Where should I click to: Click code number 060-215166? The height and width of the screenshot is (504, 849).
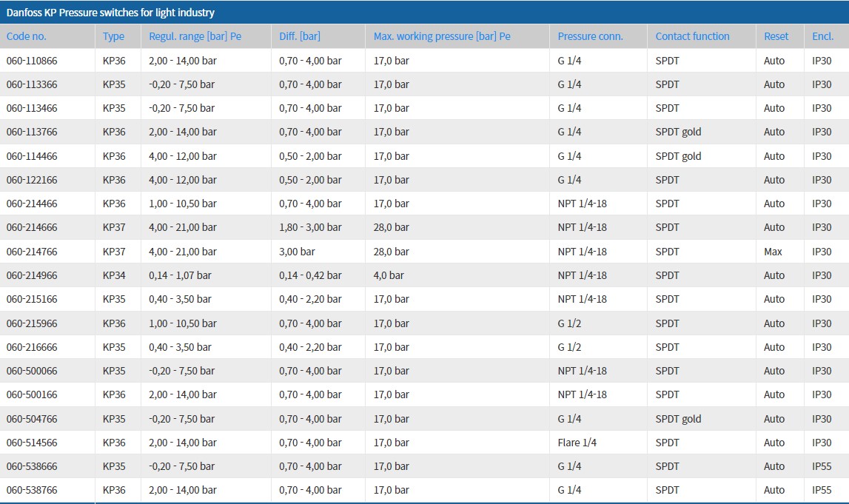32,300
